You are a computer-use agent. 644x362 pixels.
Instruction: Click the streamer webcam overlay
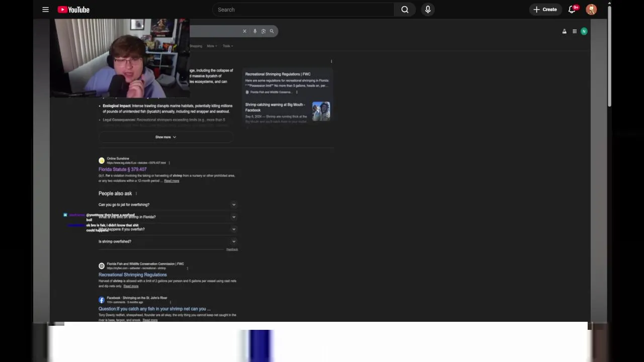coord(119,58)
